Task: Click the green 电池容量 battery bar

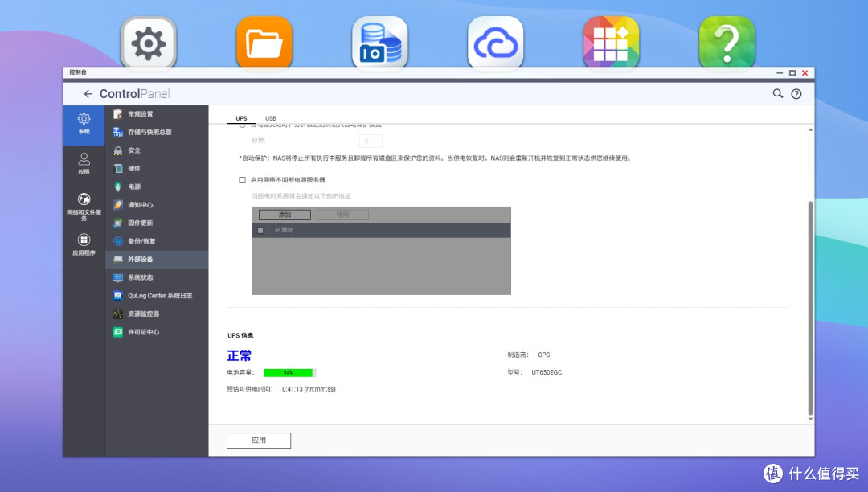Action: coord(289,373)
